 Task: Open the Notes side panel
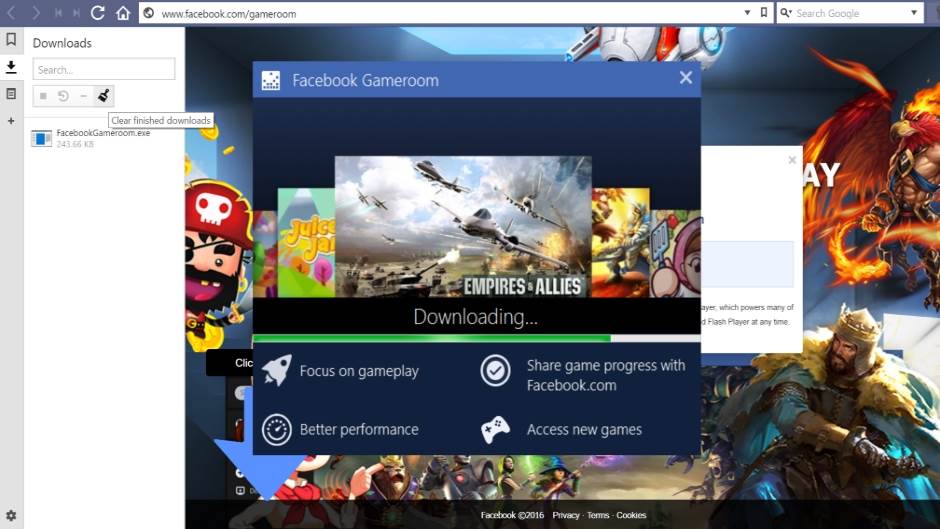pos(11,93)
